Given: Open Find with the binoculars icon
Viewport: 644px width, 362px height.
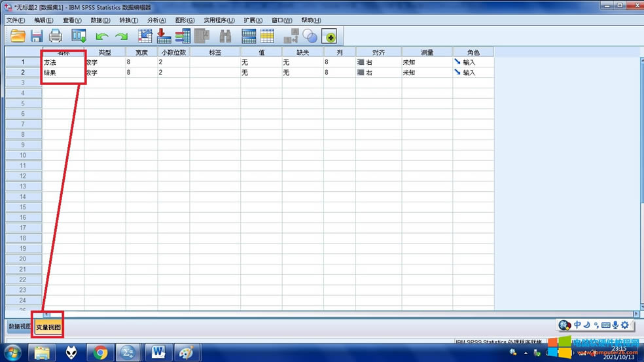Looking at the screenshot, I should pyautogui.click(x=225, y=37).
